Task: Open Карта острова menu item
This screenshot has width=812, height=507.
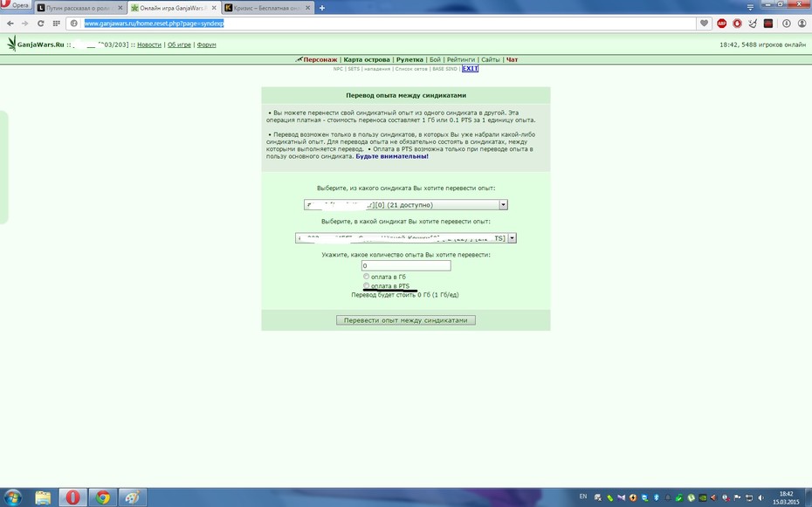Action: point(366,59)
